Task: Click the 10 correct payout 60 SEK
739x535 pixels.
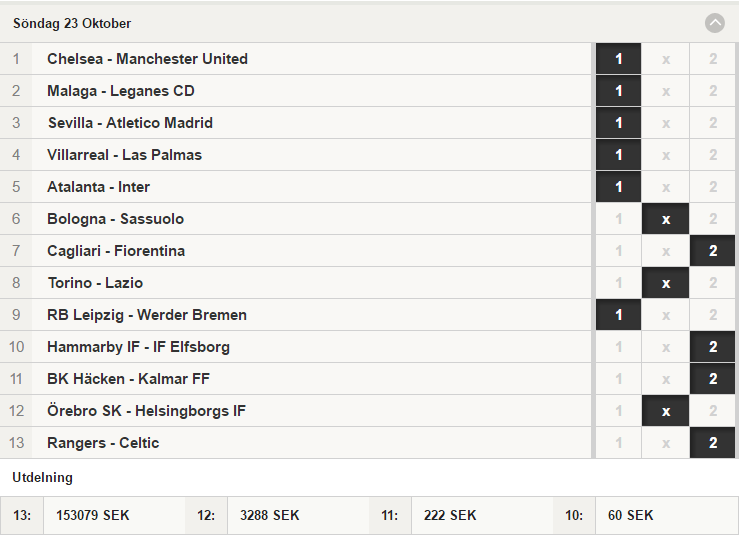Action: [631, 515]
